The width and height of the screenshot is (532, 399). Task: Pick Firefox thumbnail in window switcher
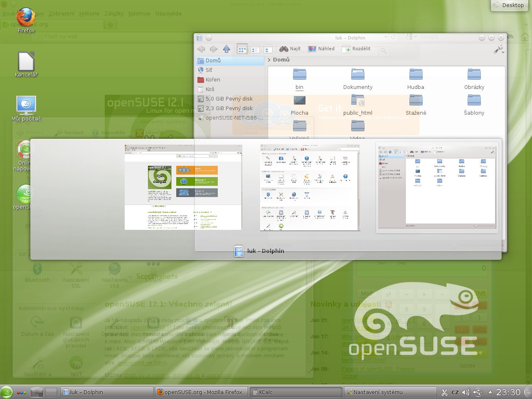183,187
